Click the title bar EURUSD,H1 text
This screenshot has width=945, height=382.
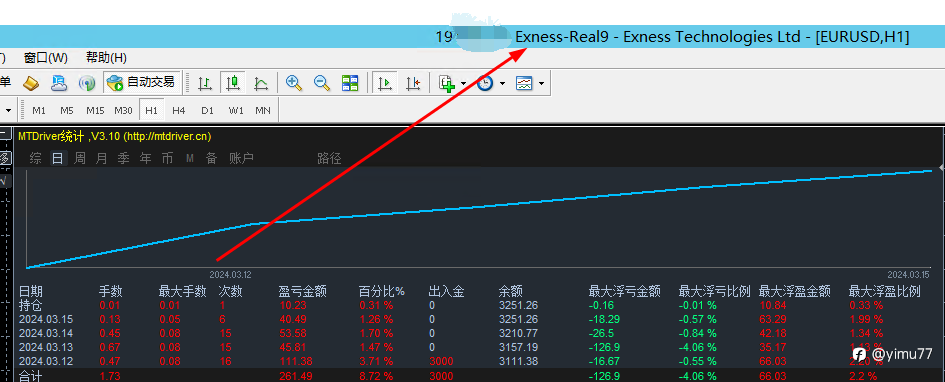[x=862, y=37]
